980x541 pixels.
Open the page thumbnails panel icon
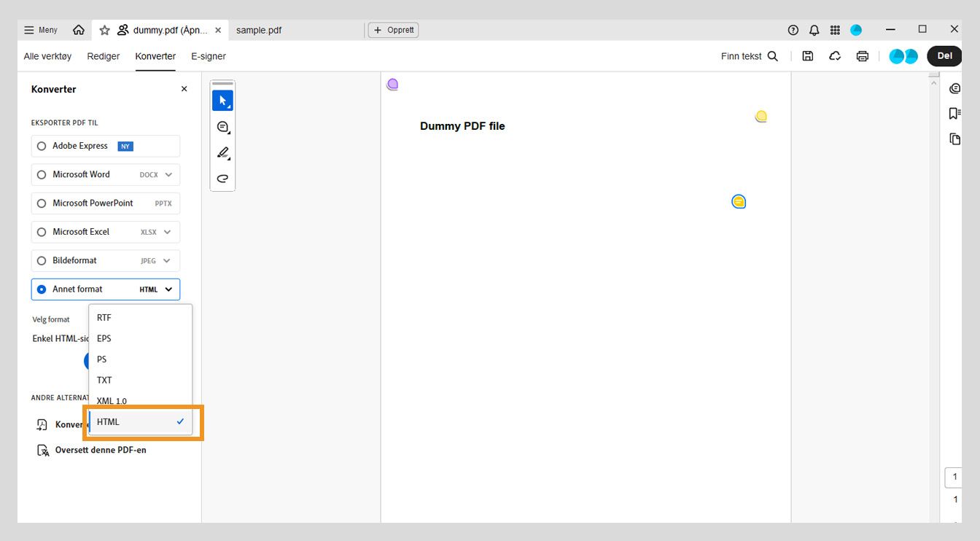coord(954,139)
